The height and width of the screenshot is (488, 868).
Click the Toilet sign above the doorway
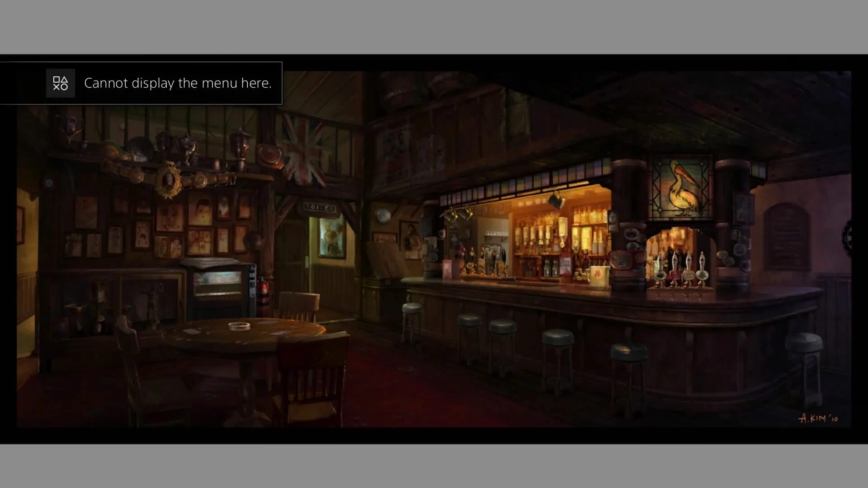pos(320,207)
